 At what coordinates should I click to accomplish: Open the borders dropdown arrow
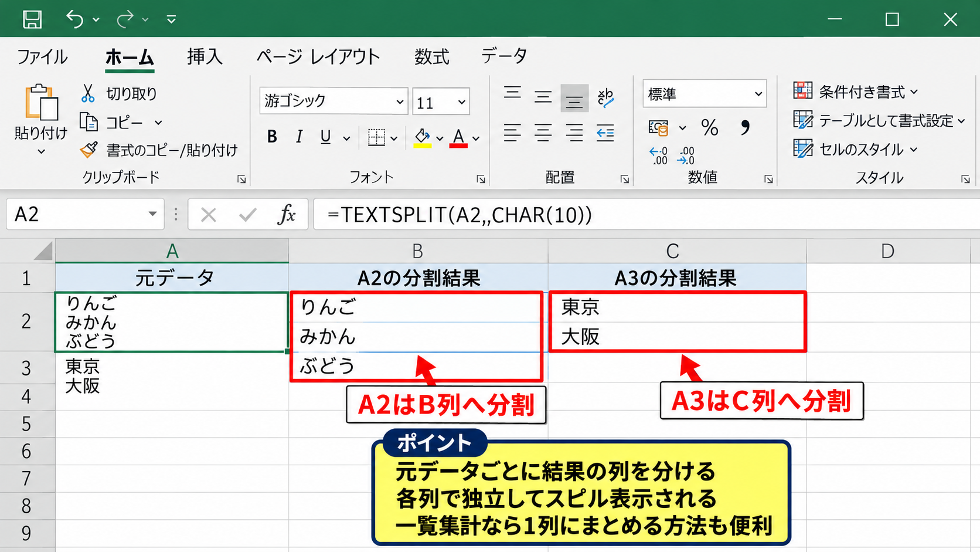click(x=394, y=138)
